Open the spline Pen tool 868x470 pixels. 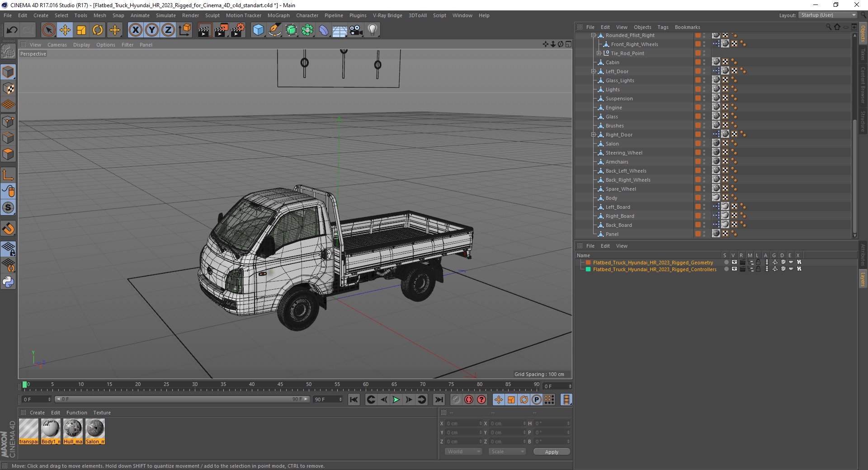pos(274,30)
